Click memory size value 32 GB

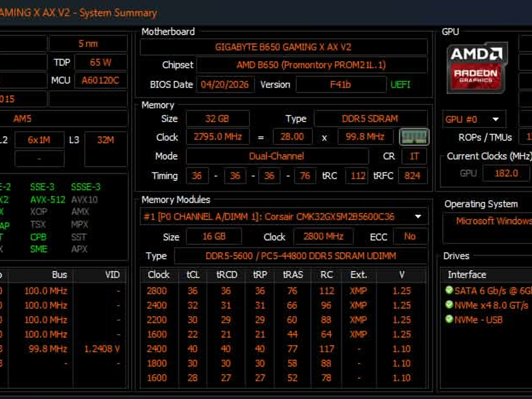tap(217, 119)
